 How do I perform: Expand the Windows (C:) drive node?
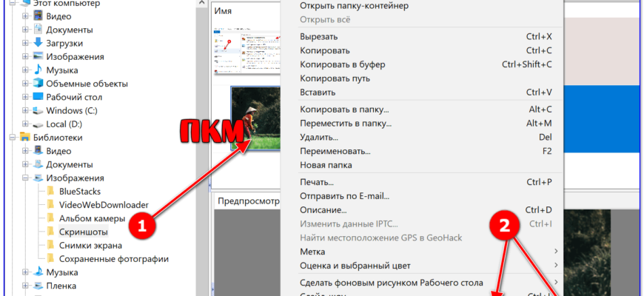(x=25, y=110)
